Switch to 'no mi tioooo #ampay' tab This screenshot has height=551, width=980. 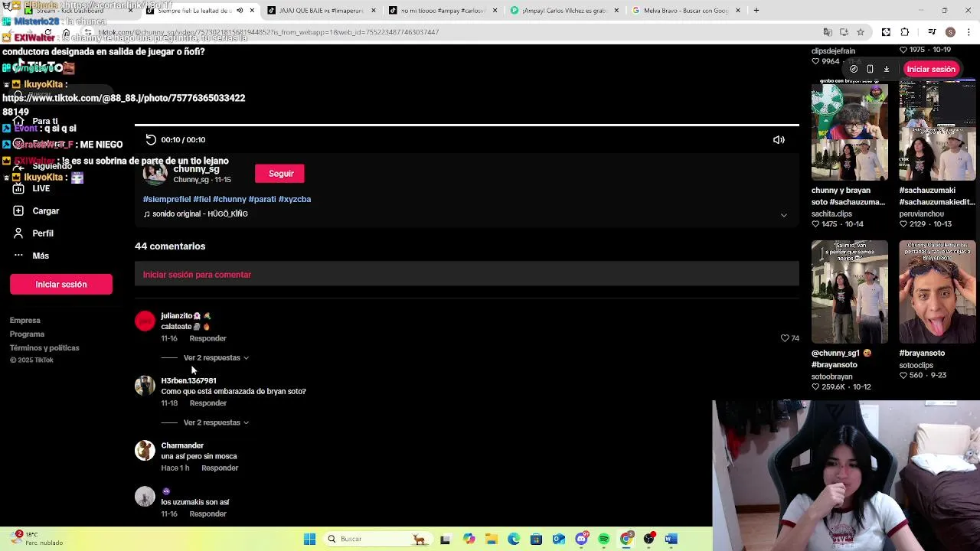coord(443,11)
